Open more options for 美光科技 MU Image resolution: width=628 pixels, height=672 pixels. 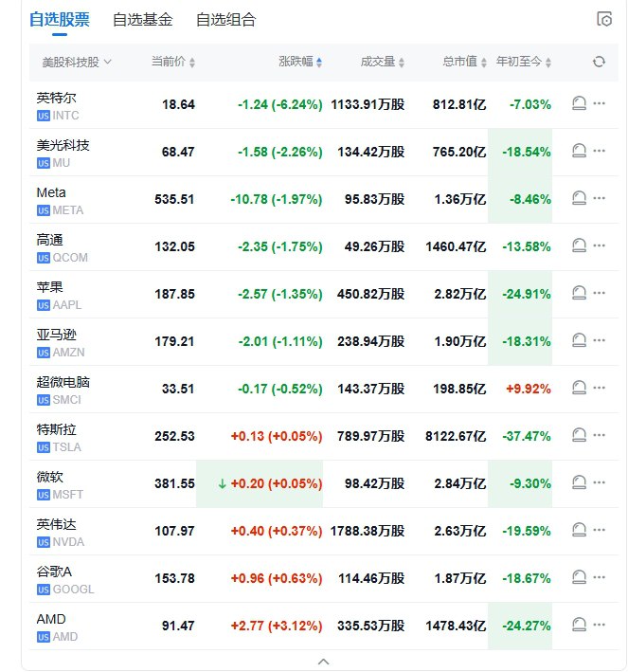[x=599, y=151]
